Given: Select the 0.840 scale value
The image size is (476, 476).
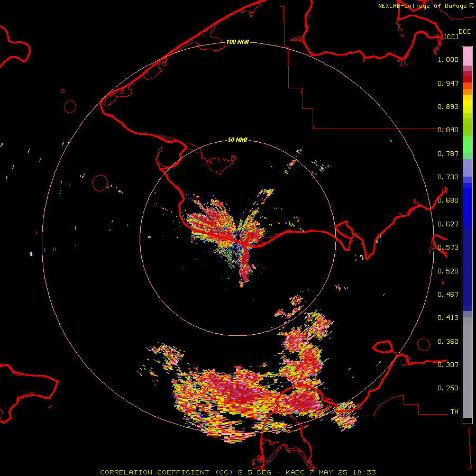Looking at the screenshot, I should 448,130.
